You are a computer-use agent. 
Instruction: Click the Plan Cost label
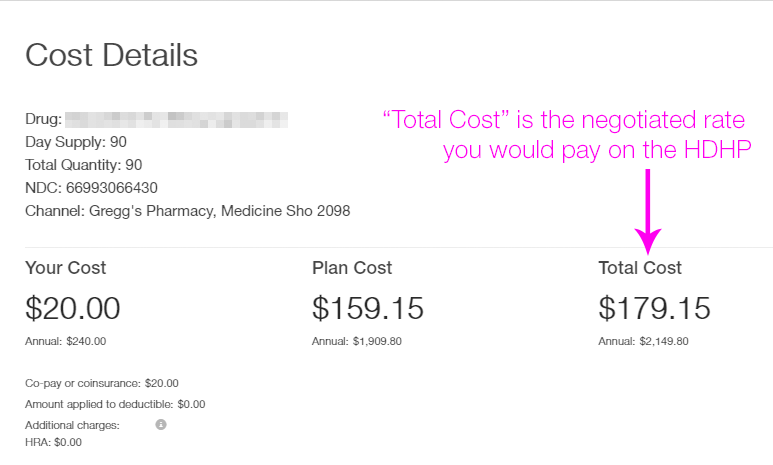(x=352, y=268)
